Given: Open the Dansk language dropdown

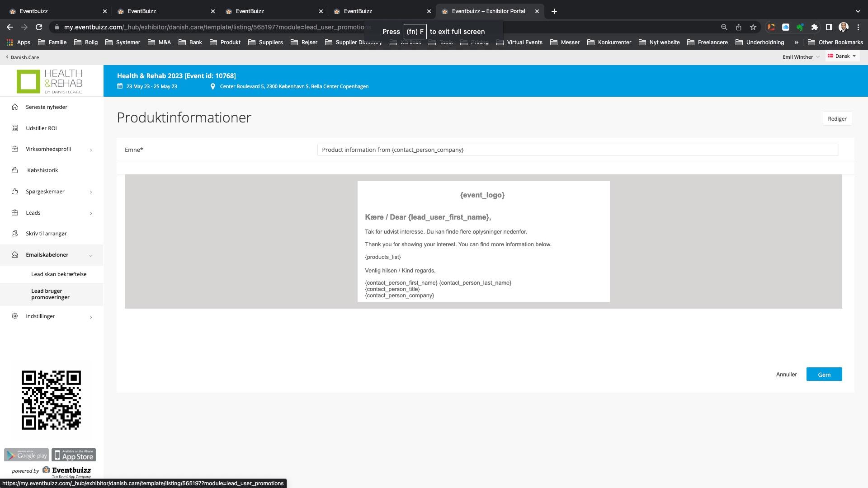Looking at the screenshot, I should click(x=842, y=56).
